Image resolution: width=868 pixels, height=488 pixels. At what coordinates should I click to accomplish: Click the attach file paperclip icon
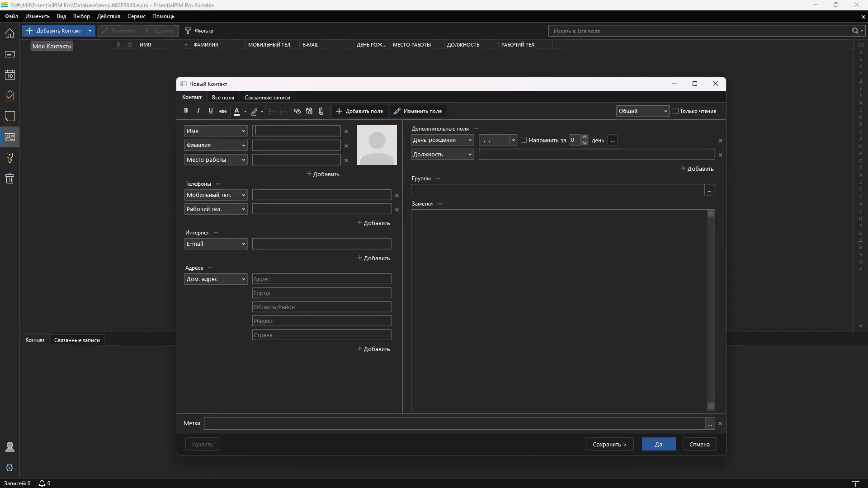pos(321,111)
